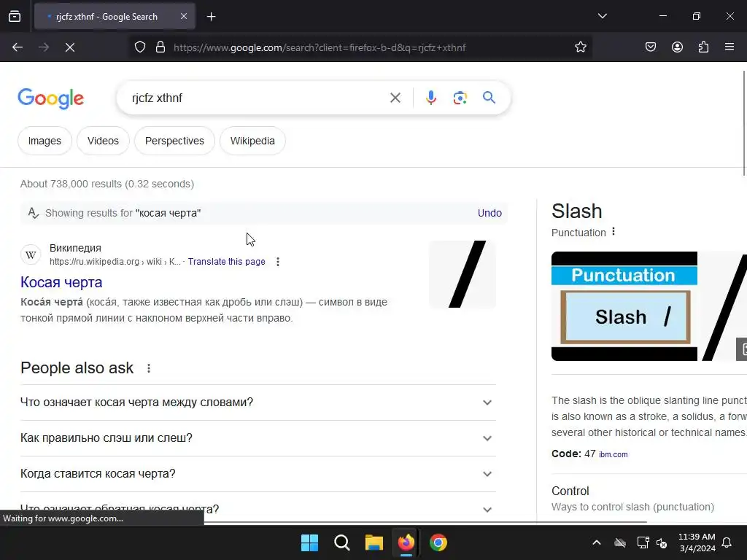Screen dimensions: 747x560
Task: Click Firefox taskbar icon
Action: click(x=406, y=542)
